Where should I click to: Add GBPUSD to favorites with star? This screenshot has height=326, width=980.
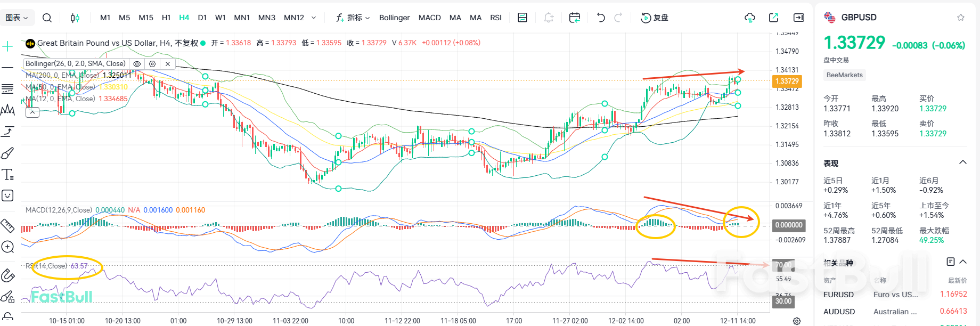click(x=960, y=18)
